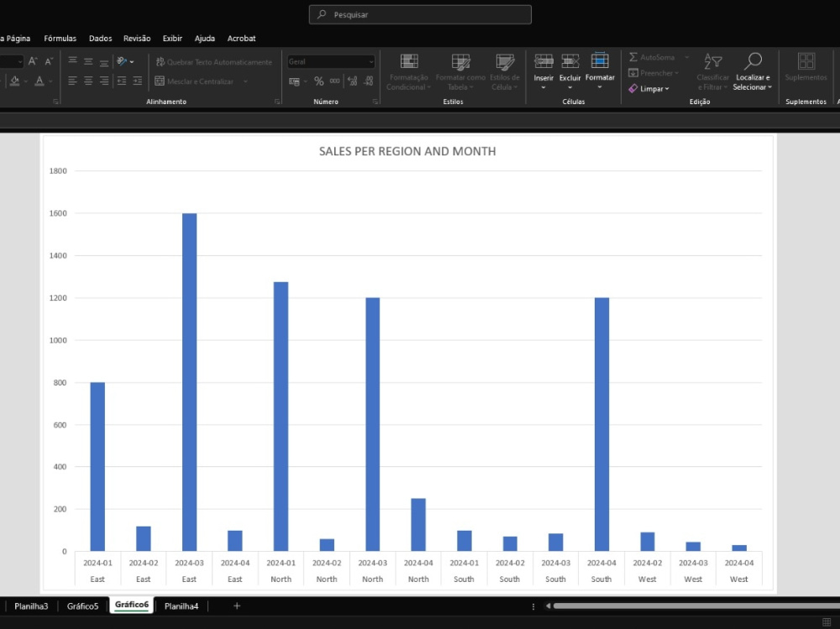This screenshot has width=840, height=629.
Task: Open the Ajuda ribbon tab
Action: click(205, 39)
